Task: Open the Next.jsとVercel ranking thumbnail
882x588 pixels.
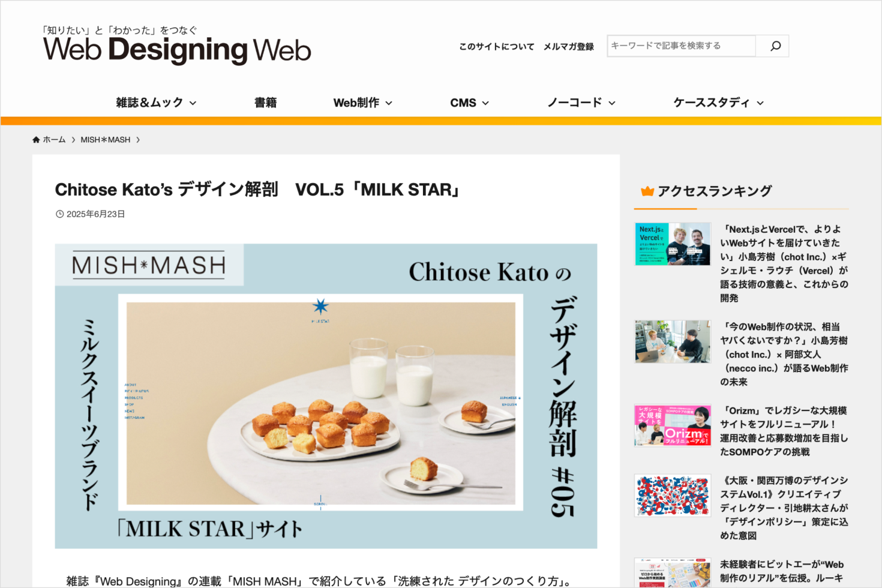Action: 673,244
